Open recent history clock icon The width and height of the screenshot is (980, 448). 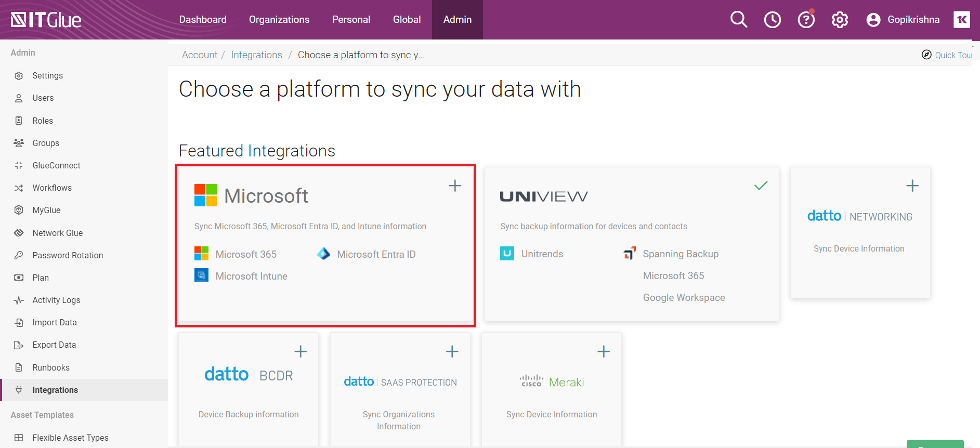click(772, 20)
